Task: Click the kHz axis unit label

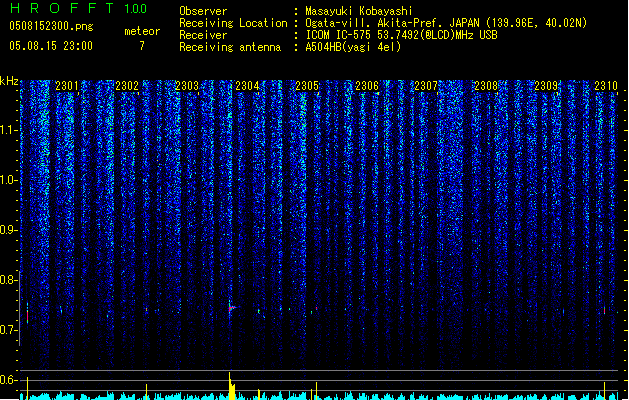Action: point(9,81)
